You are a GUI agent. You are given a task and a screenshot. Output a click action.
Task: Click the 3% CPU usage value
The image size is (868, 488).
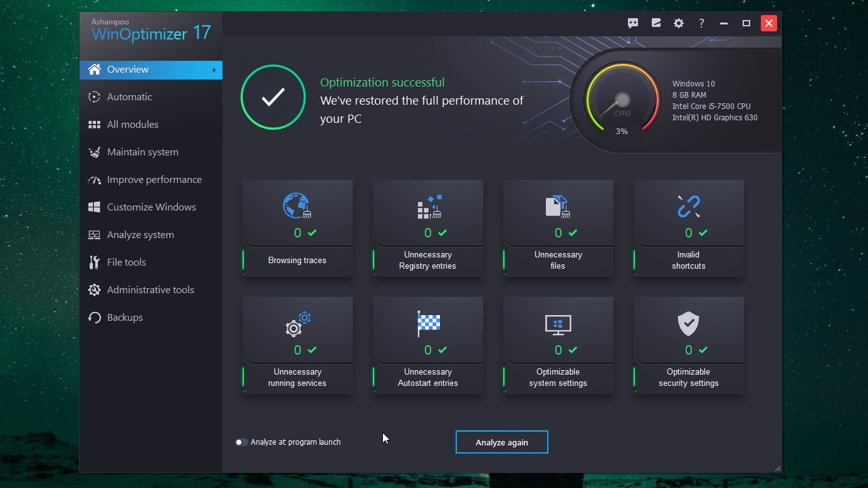[622, 132]
